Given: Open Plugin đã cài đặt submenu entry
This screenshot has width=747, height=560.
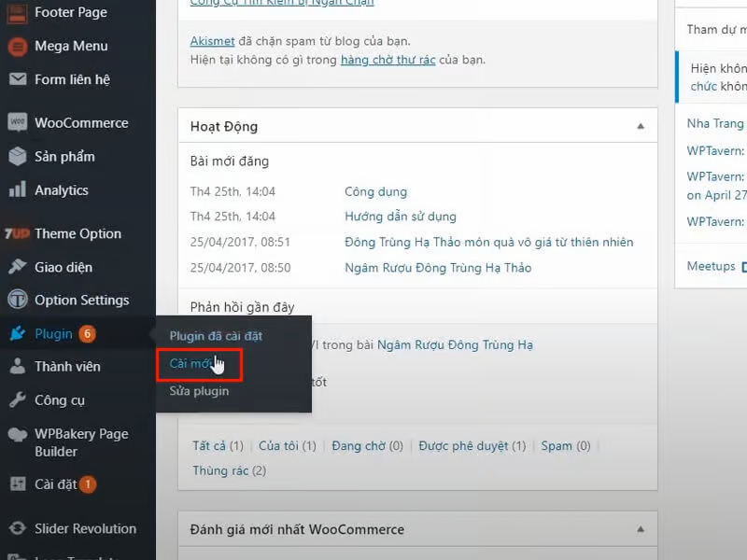Looking at the screenshot, I should (217, 333).
